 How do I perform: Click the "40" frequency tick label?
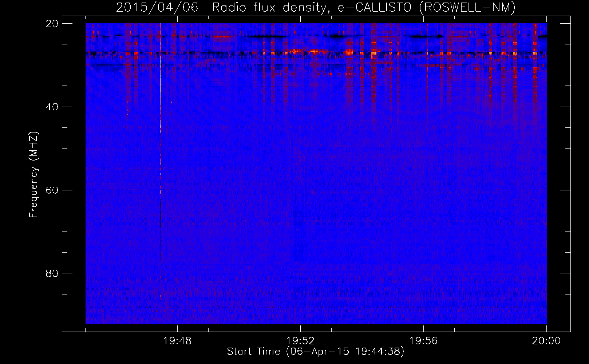point(52,107)
